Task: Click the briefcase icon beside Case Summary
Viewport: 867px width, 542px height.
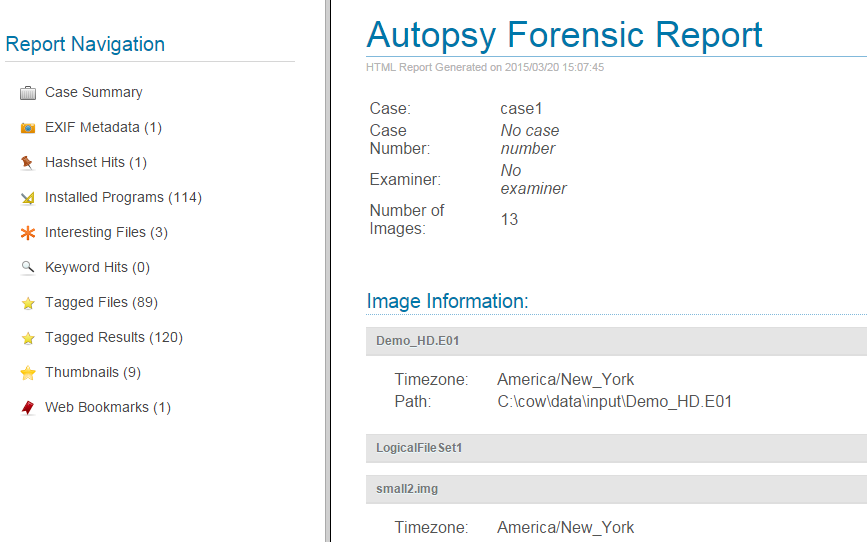Action: (28, 93)
